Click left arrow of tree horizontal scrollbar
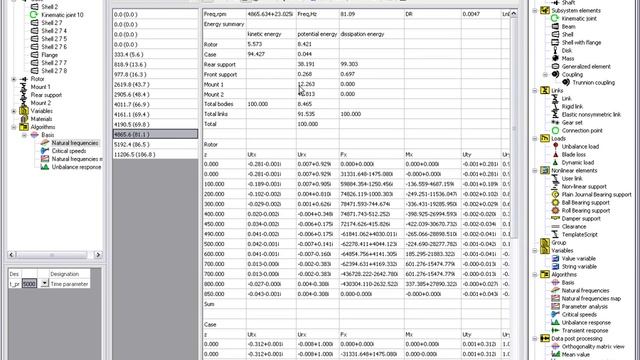 click(11, 255)
